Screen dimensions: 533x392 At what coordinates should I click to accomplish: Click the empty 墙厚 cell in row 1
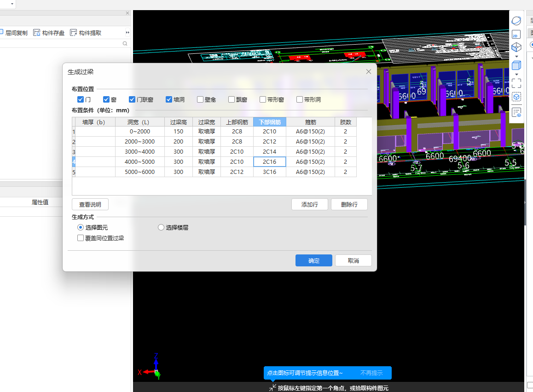tap(95, 132)
